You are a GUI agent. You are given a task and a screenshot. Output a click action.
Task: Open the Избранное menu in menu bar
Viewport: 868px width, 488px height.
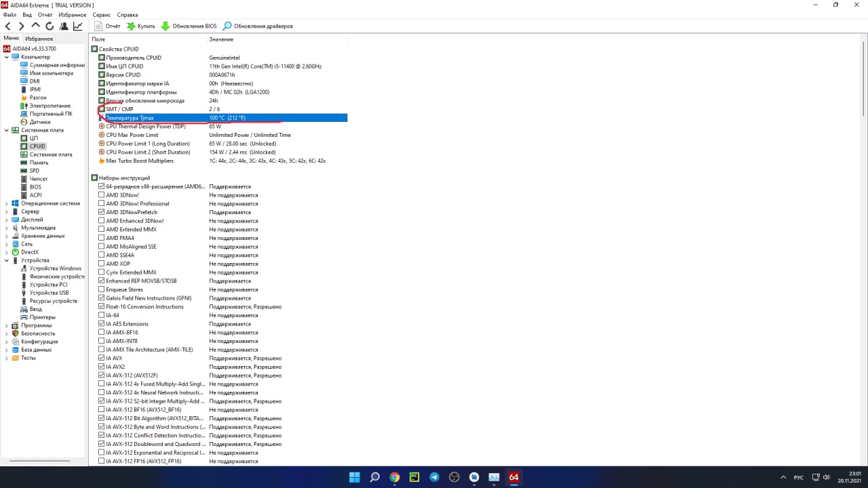coord(73,15)
